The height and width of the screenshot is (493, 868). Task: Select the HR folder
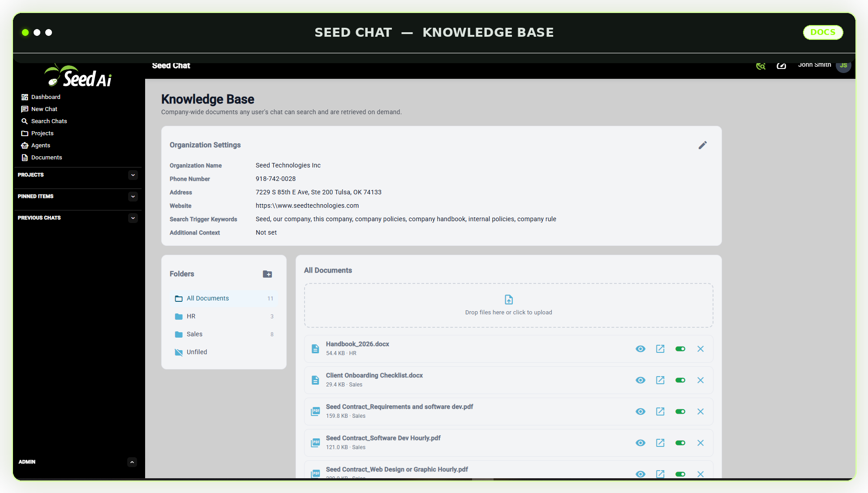coord(223,316)
